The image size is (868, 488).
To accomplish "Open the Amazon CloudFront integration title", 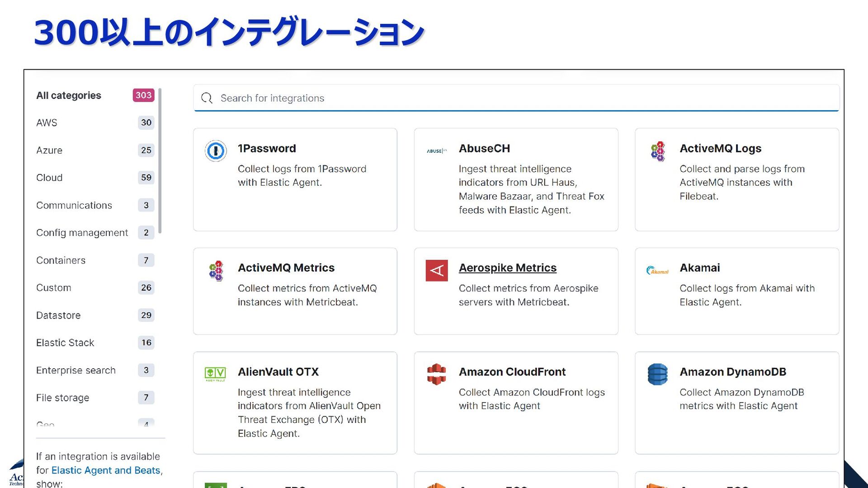I will [512, 372].
